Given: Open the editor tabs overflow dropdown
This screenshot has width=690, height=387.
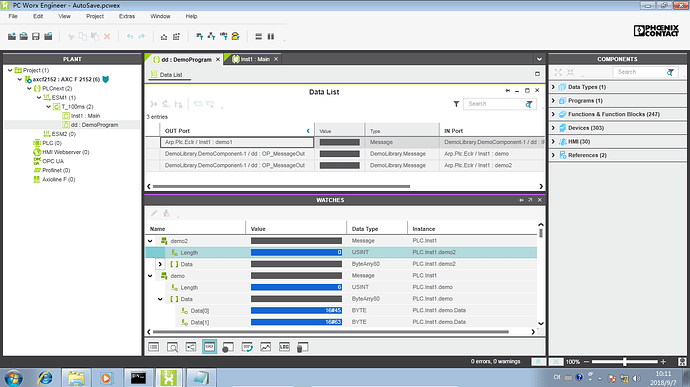Looking at the screenshot, I should click(x=539, y=59).
